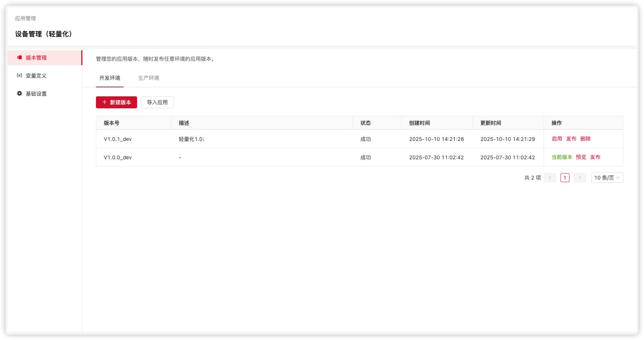Click the basic settings gear icon

click(19, 93)
